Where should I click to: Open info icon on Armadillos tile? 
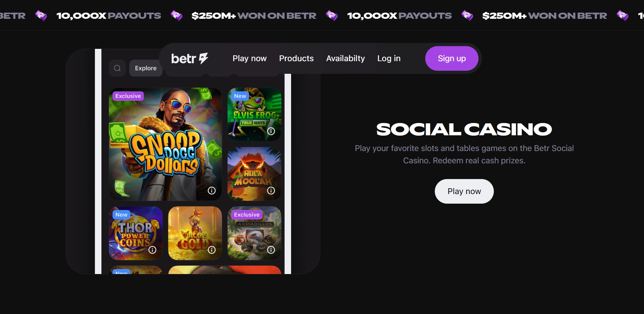pyautogui.click(x=271, y=250)
